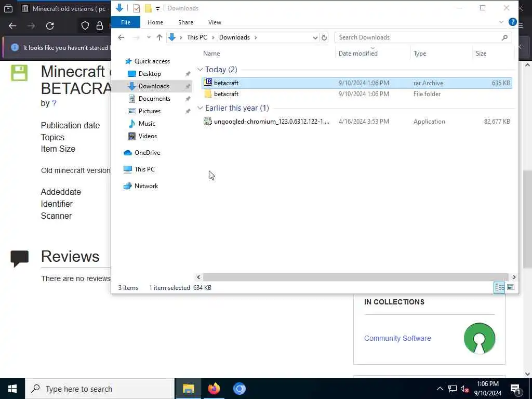Select the betacraft rar archive icon
Screen dimensions: 532x399
pos(208,83)
